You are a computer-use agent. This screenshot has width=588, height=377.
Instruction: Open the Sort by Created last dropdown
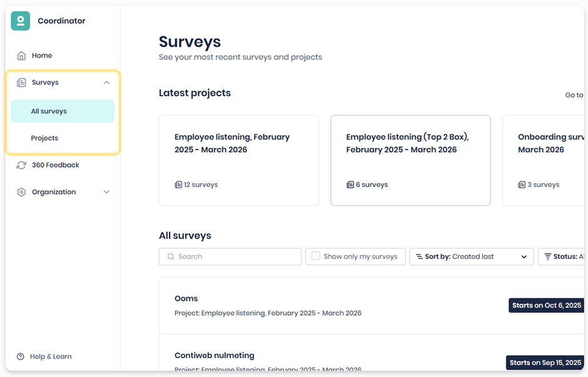point(472,257)
